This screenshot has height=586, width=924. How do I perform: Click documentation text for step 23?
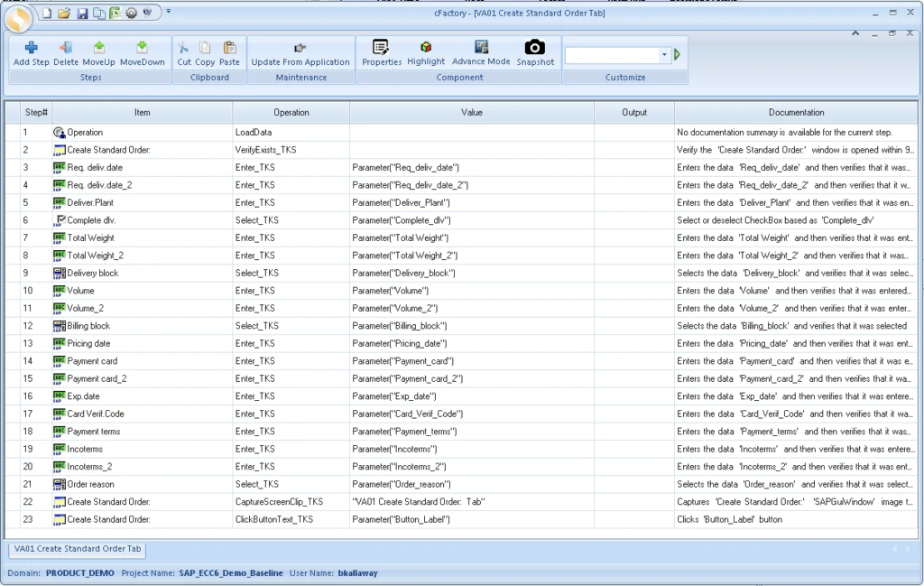pyautogui.click(x=729, y=519)
